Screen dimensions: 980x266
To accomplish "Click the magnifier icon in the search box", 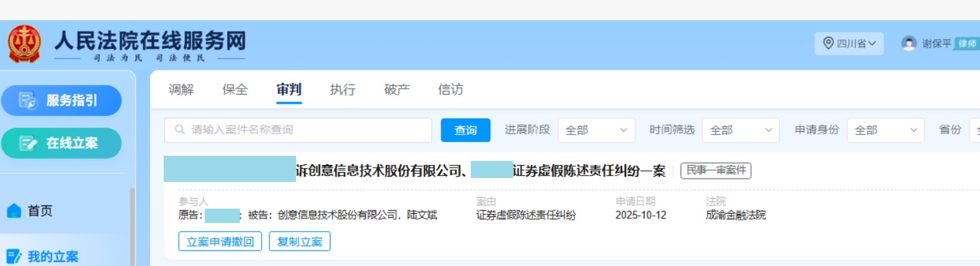I will tap(179, 130).
